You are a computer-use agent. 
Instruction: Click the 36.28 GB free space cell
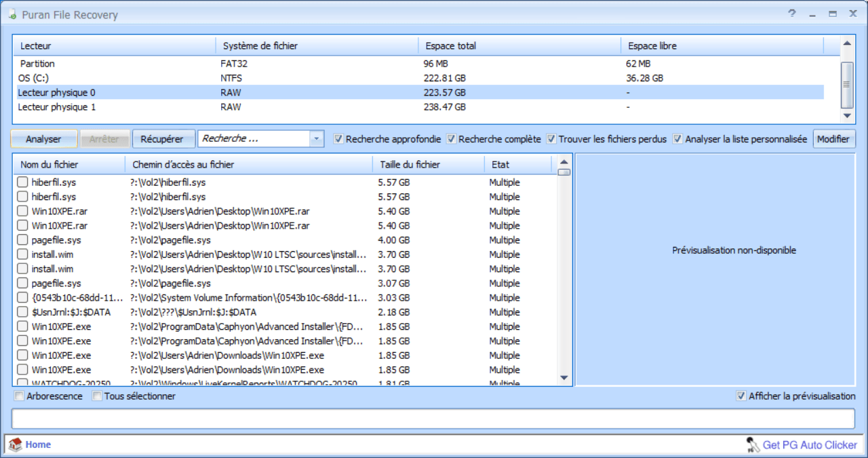coord(645,78)
